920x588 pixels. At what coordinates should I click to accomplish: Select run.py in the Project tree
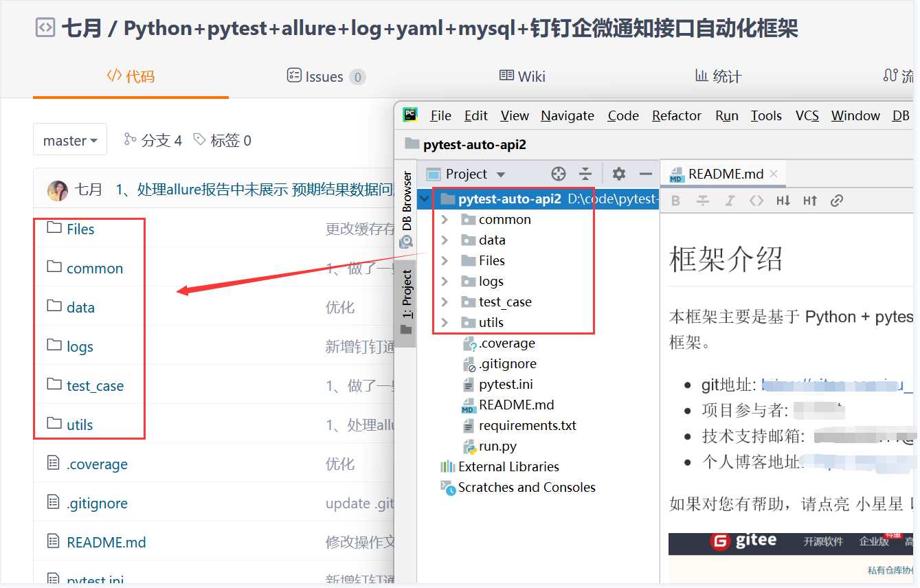pos(497,446)
